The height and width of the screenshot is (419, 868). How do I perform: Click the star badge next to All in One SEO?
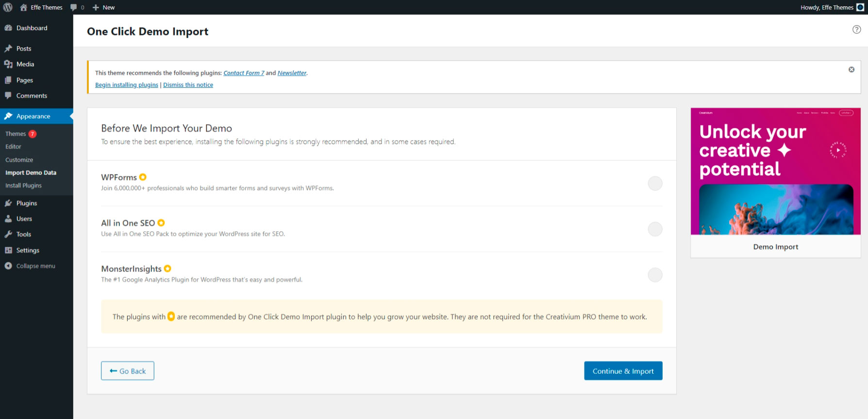pos(161,223)
